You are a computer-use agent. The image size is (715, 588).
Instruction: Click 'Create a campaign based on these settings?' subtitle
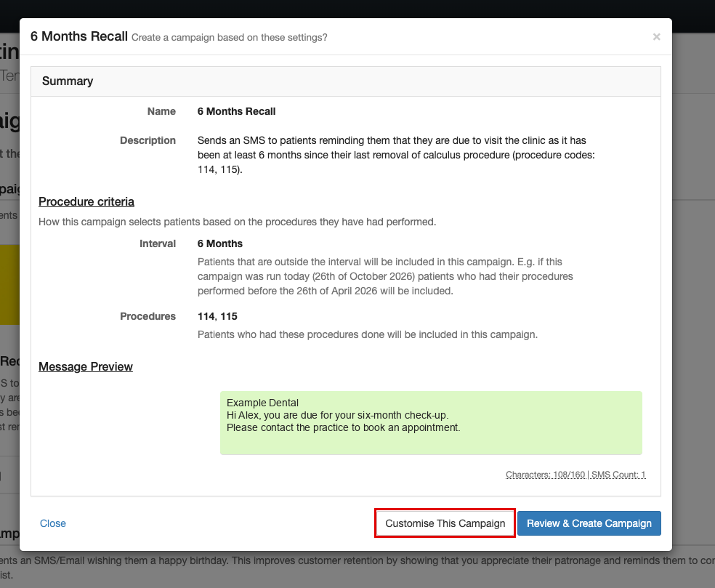pos(230,37)
